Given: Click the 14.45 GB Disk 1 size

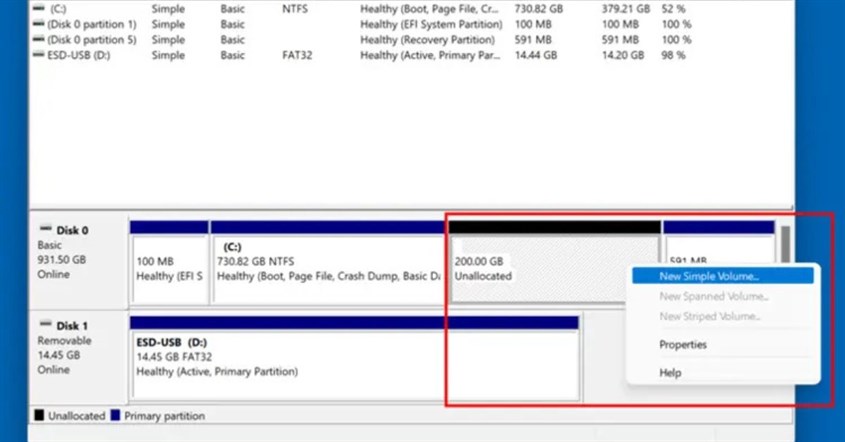Looking at the screenshot, I should coord(59,355).
